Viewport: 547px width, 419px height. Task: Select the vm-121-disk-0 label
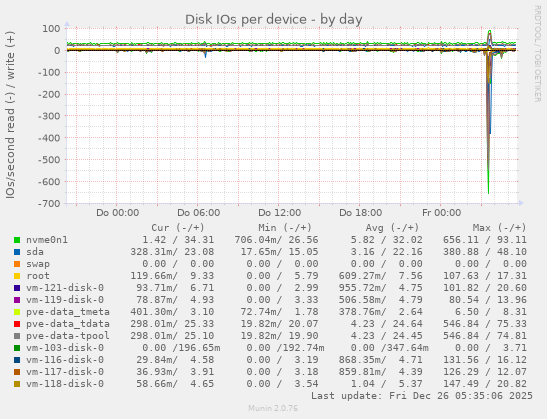[65, 288]
